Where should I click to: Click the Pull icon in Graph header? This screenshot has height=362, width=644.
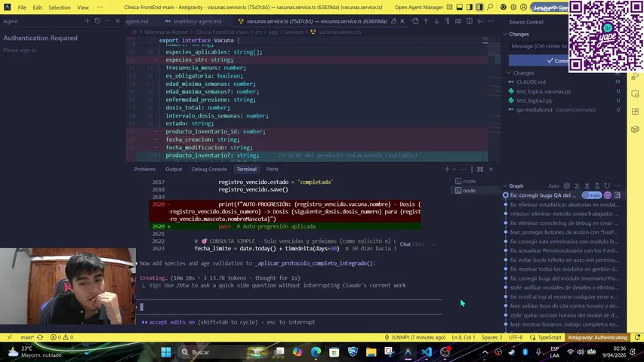coord(587,186)
